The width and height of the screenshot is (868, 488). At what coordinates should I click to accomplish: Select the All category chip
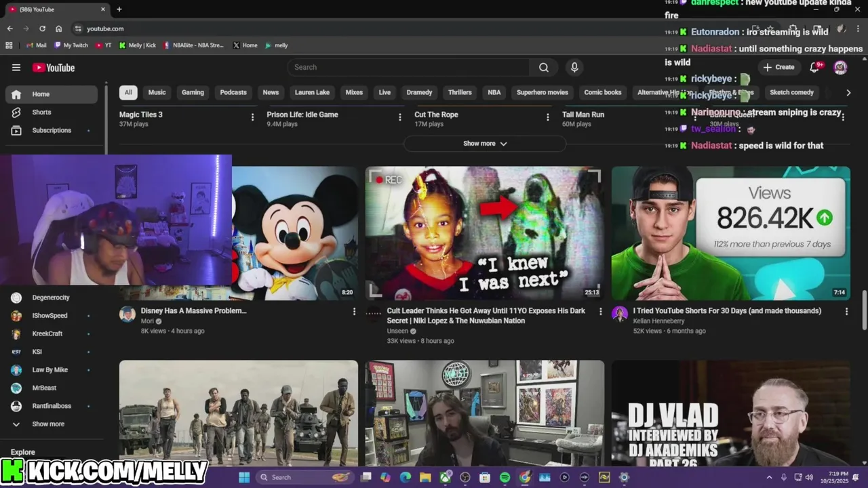click(128, 92)
